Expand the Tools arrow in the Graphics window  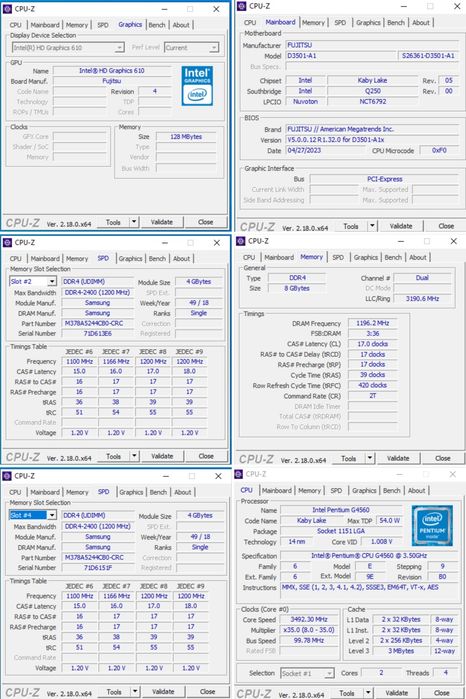click(x=134, y=222)
